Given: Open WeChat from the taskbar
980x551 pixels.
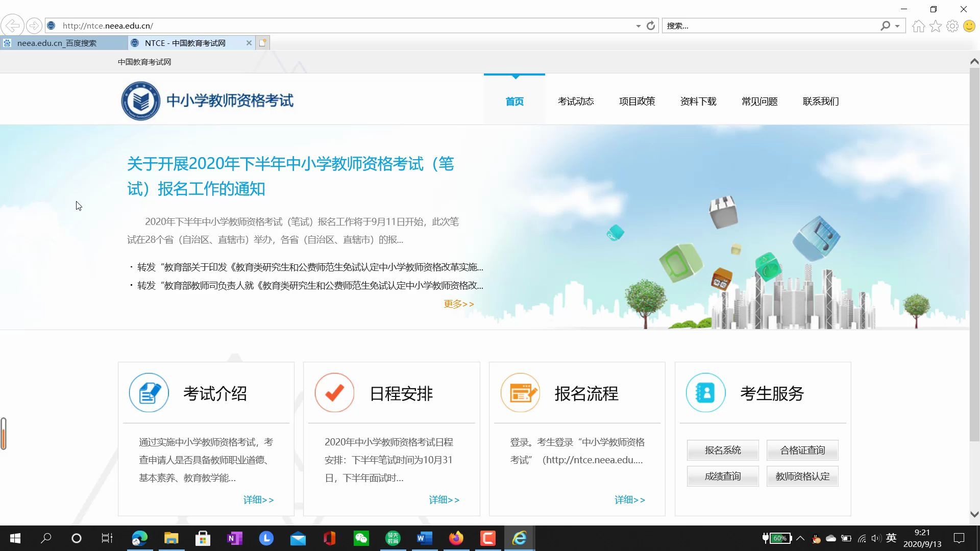Looking at the screenshot, I should pyautogui.click(x=361, y=538).
